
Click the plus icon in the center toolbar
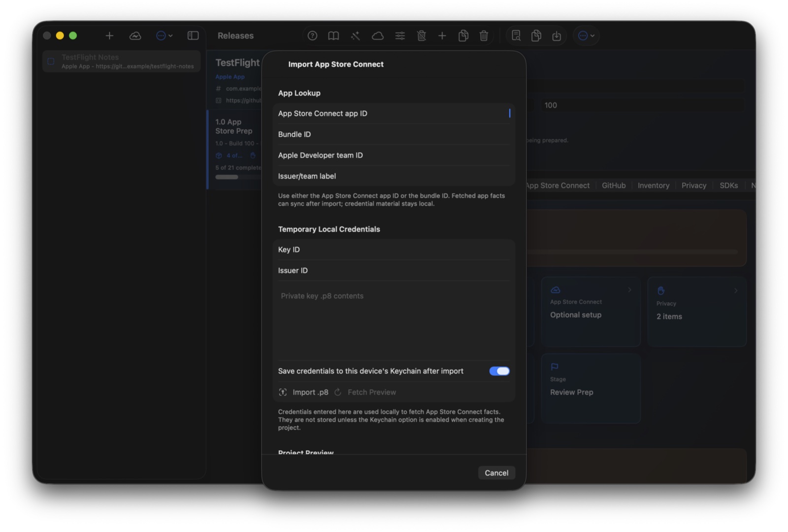click(442, 35)
